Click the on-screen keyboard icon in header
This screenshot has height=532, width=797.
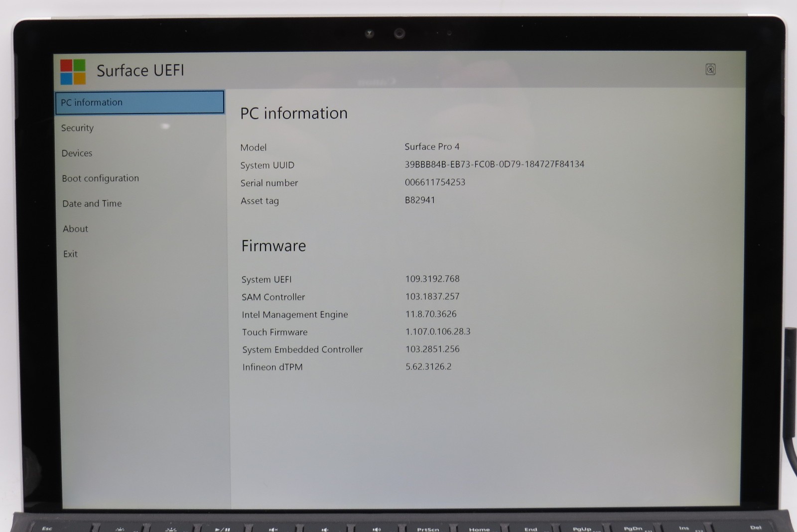[x=710, y=69]
